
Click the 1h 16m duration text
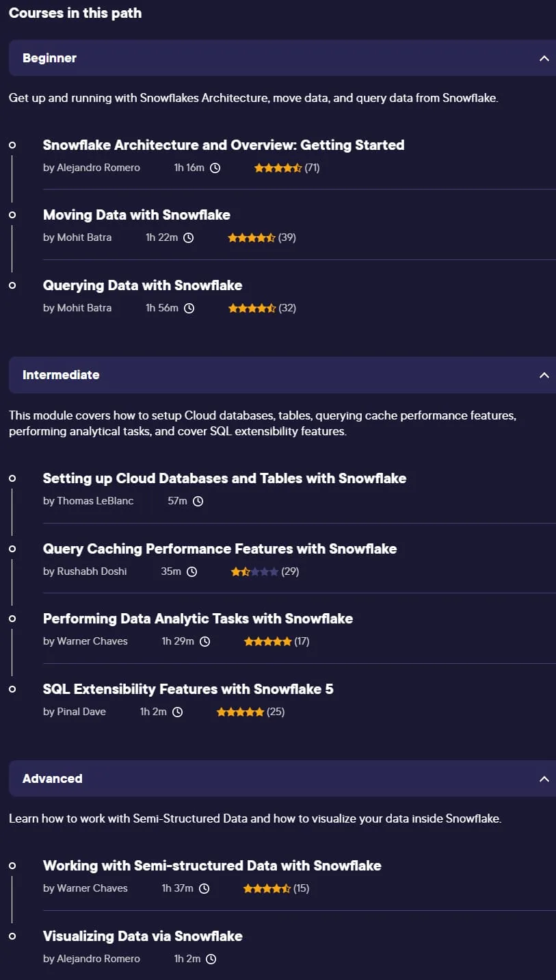coord(189,168)
